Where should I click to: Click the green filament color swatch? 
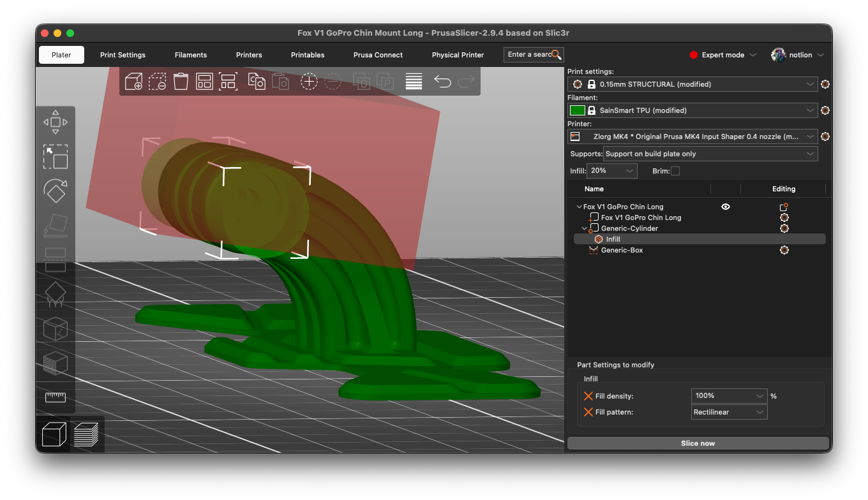577,110
